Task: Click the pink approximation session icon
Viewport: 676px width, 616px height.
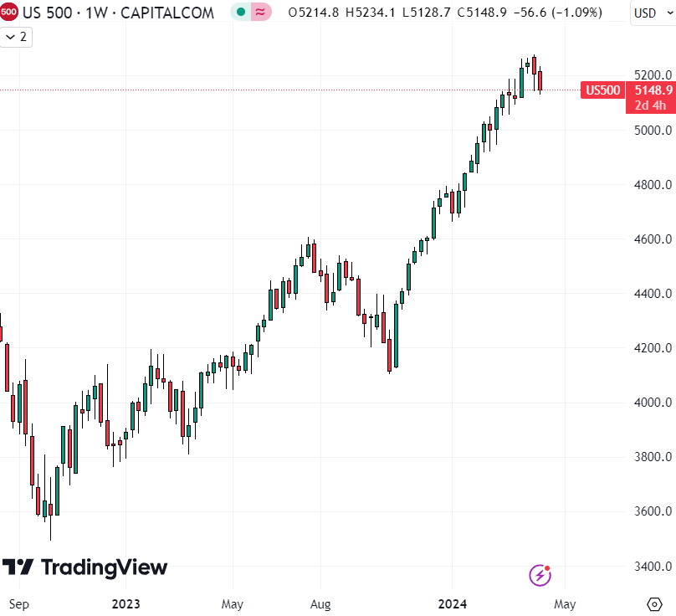Action: tap(259, 13)
